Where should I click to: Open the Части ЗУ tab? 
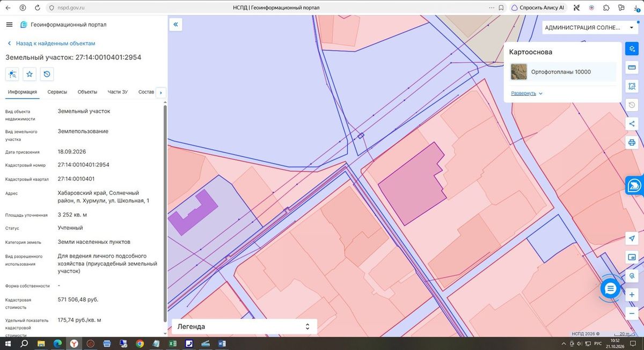tap(118, 92)
